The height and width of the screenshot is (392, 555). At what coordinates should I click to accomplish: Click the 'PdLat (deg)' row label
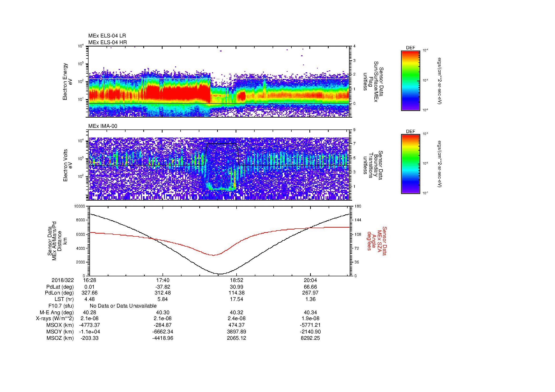click(x=60, y=287)
